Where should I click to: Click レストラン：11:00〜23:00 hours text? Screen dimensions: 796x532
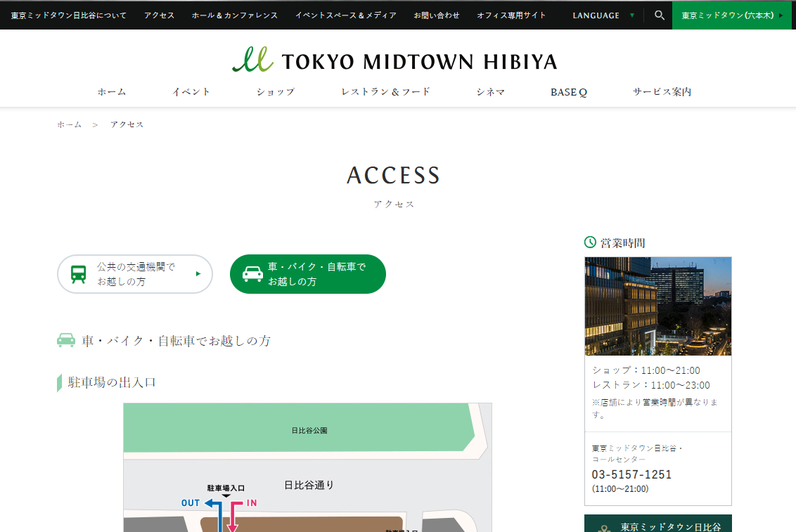651,385
